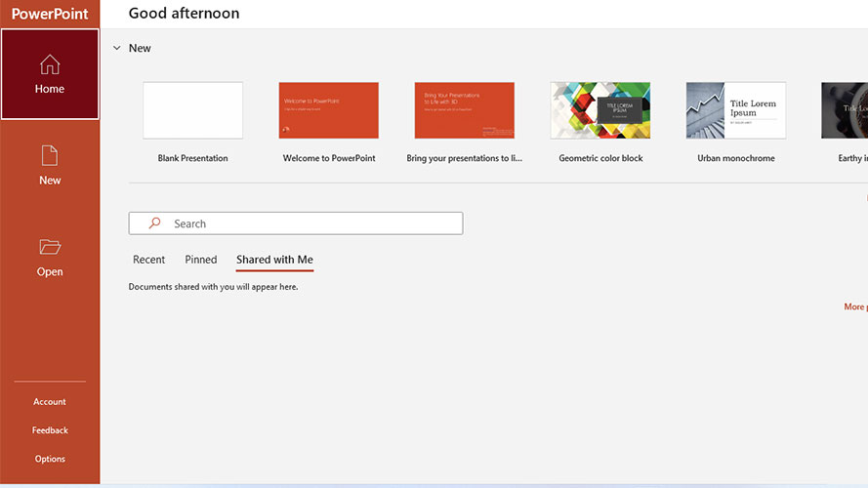Click the More presentations link

pyautogui.click(x=856, y=306)
